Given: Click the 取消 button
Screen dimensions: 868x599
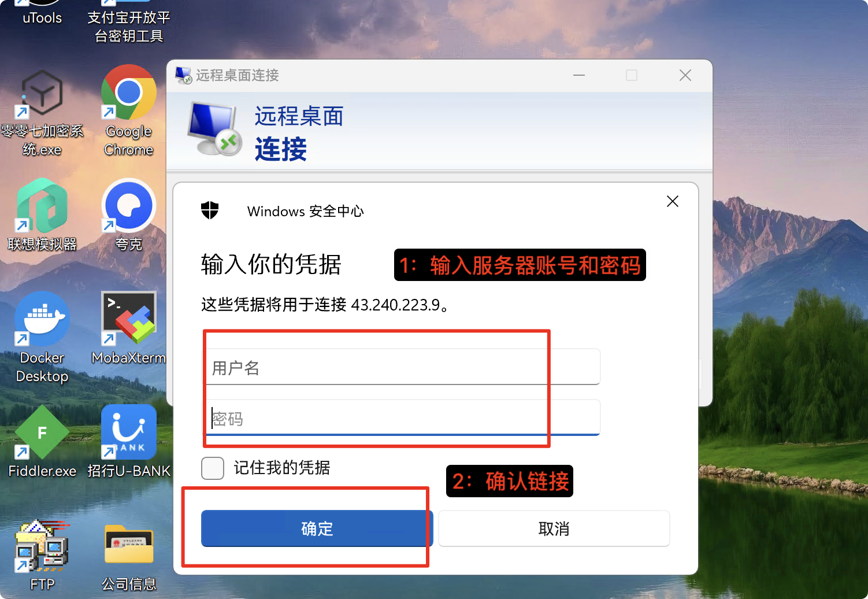Looking at the screenshot, I should pos(554,528).
